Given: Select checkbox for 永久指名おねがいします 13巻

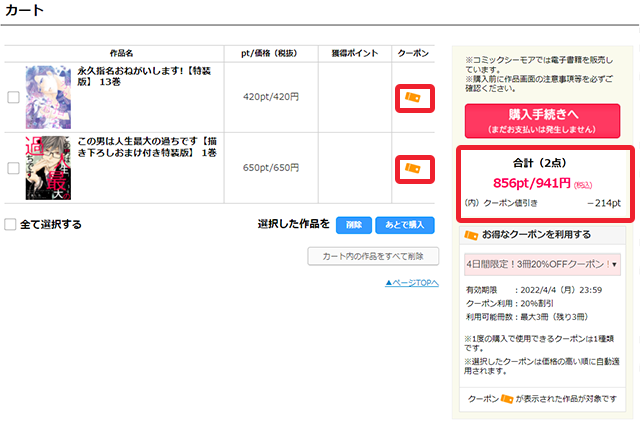Looking at the screenshot, I should pyautogui.click(x=13, y=98).
